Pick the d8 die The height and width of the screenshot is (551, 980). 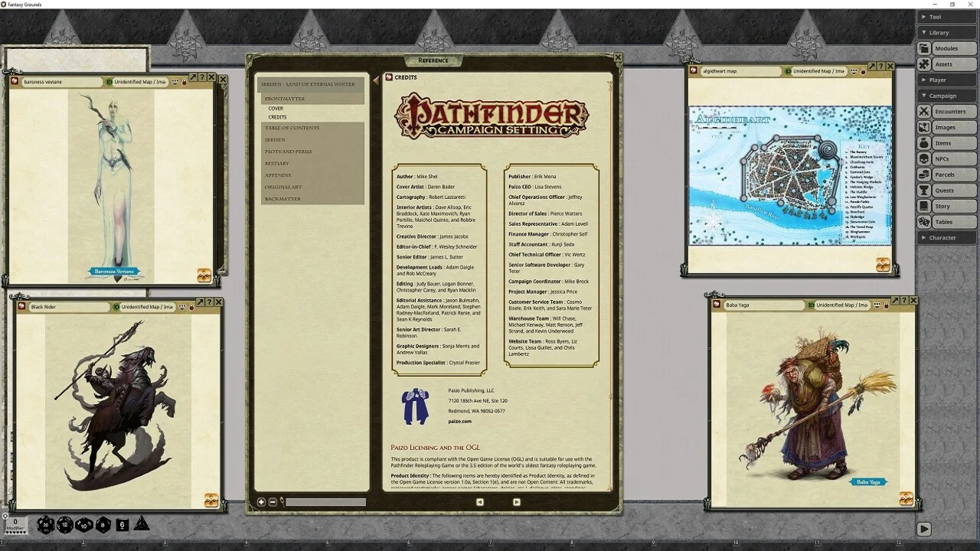103,525
